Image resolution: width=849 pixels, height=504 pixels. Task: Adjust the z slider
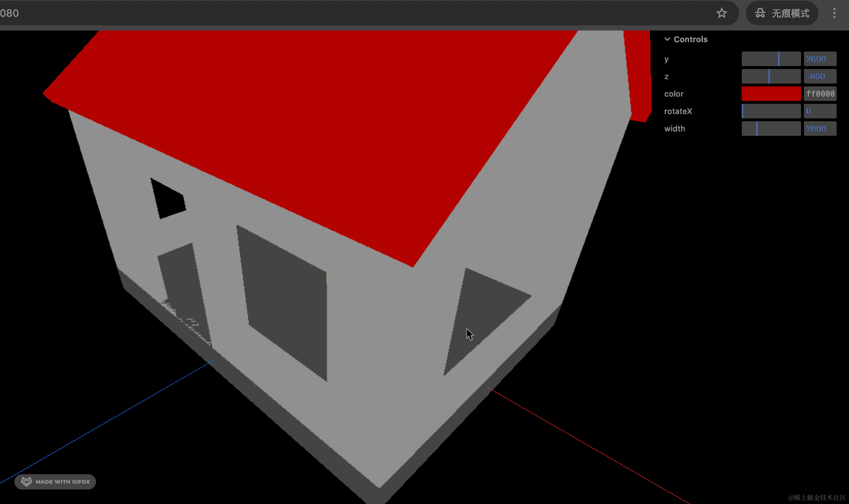click(771, 76)
